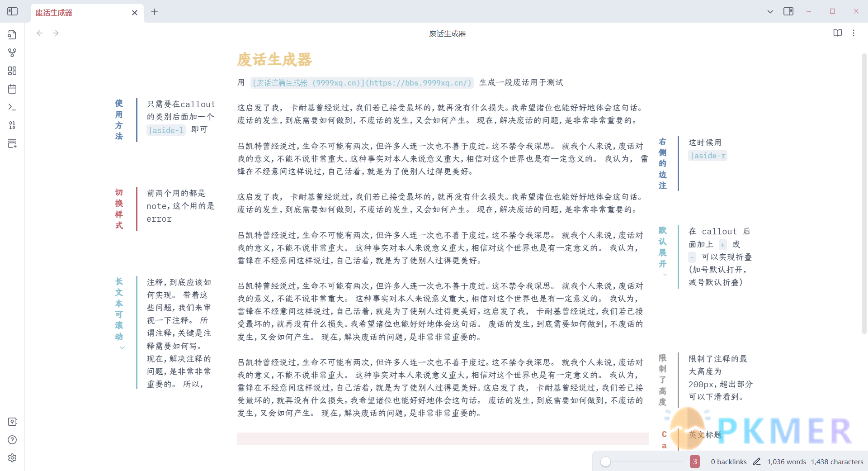Open the 废话连篇生成器 bbs.9999xq.cn link

click(362, 83)
